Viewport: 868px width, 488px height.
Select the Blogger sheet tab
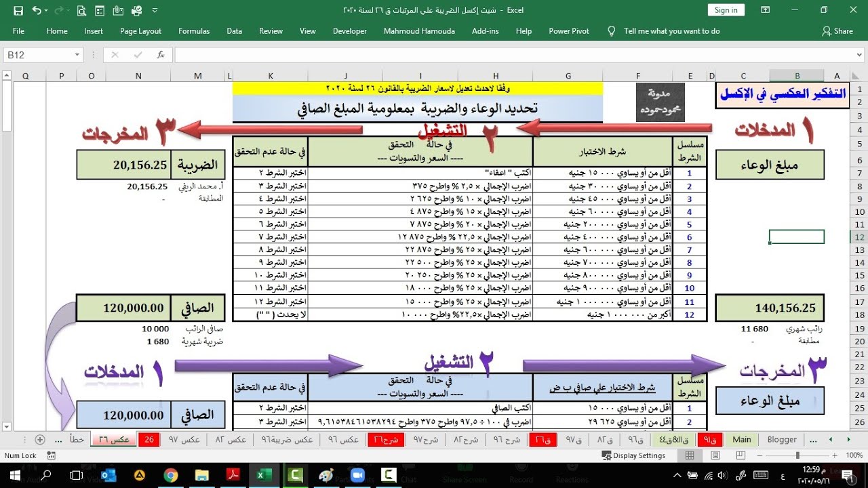781,439
